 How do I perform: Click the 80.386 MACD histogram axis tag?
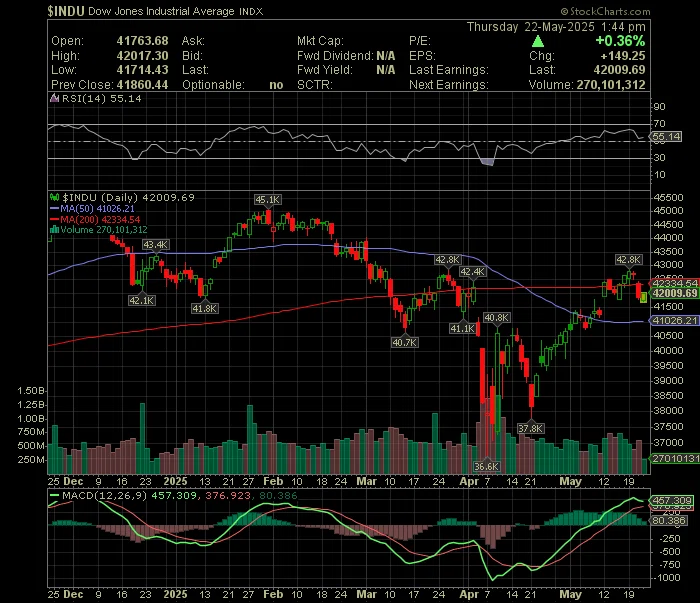(x=669, y=521)
